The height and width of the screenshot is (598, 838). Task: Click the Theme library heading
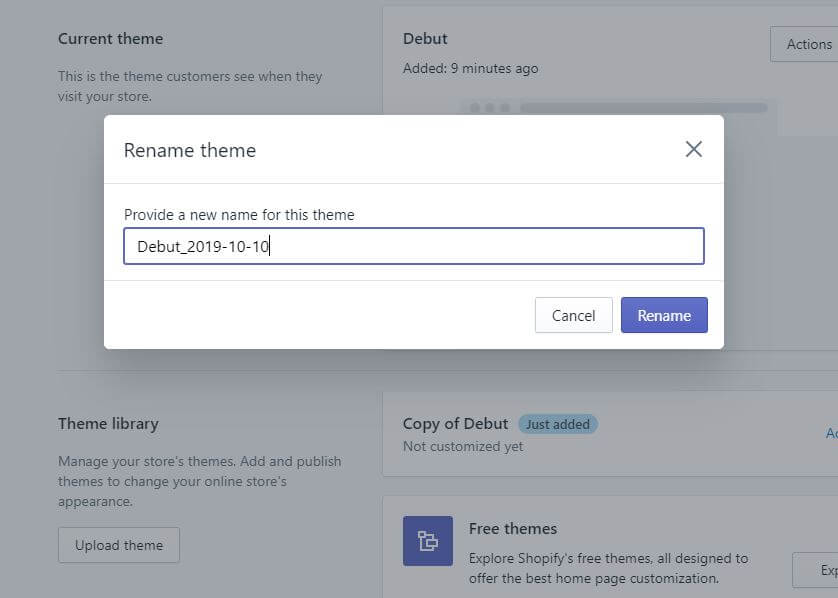108,424
